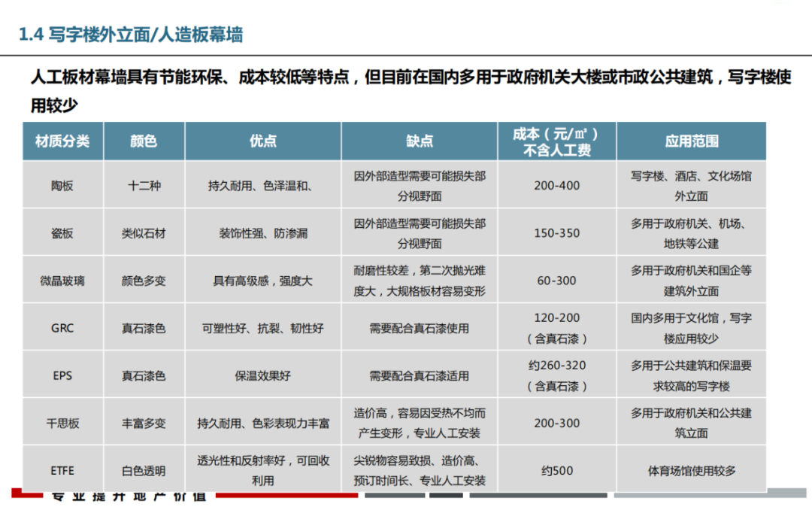Click the '国内多用于文化馆,写字楼应用较少' cell
This screenshot has height=507, width=812.
[x=692, y=327]
